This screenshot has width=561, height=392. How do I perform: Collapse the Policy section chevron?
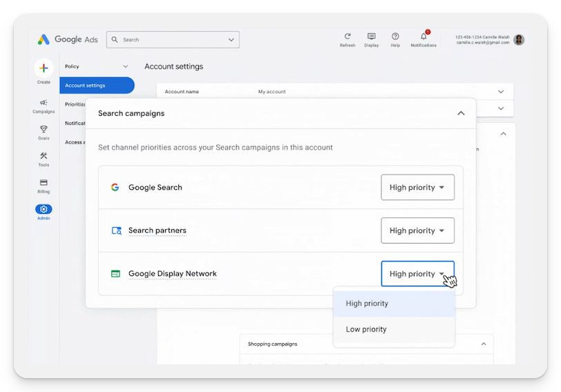(x=125, y=66)
